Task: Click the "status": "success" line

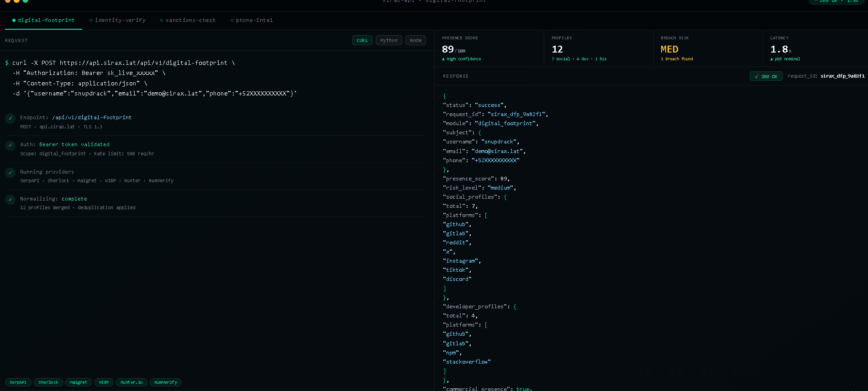Action: click(475, 105)
